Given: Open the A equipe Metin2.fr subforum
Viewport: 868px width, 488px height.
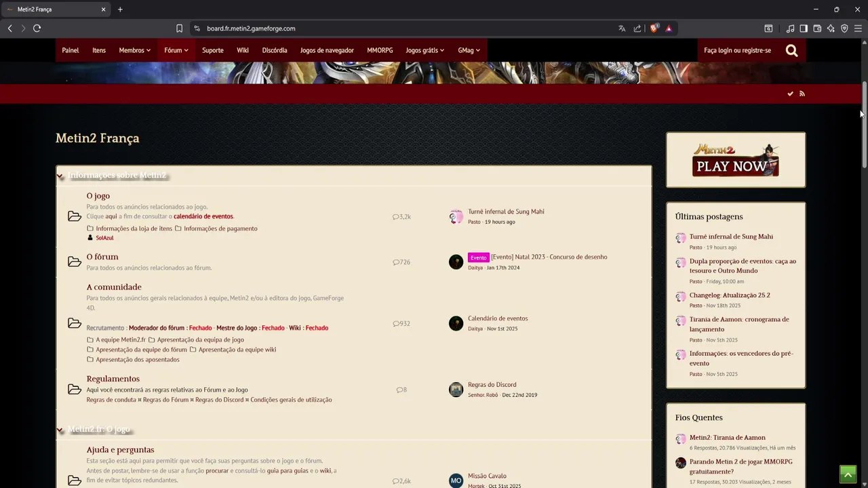Looking at the screenshot, I should pos(121,340).
